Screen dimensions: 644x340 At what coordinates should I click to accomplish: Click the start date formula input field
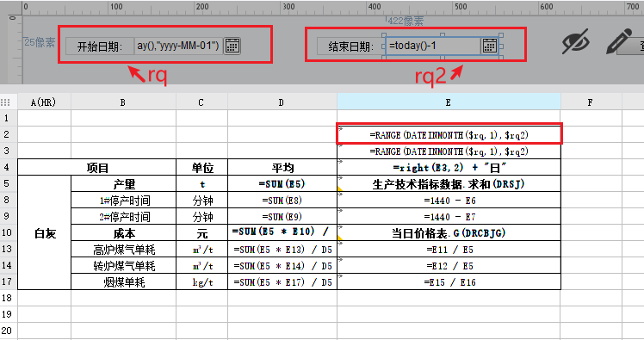[178, 46]
